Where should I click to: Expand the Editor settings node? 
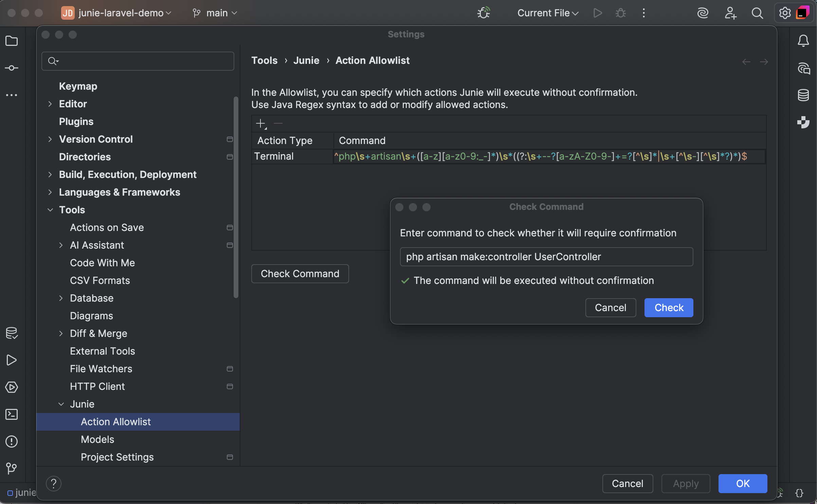click(x=50, y=104)
